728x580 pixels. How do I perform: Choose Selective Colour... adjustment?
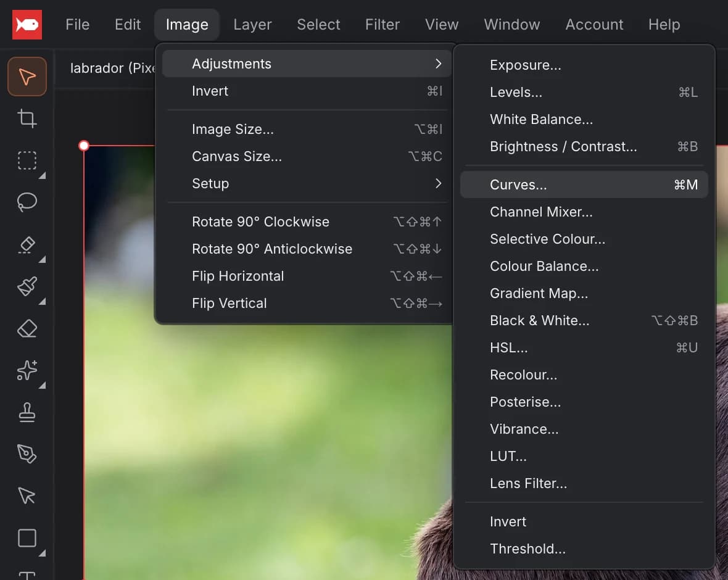[584, 239]
